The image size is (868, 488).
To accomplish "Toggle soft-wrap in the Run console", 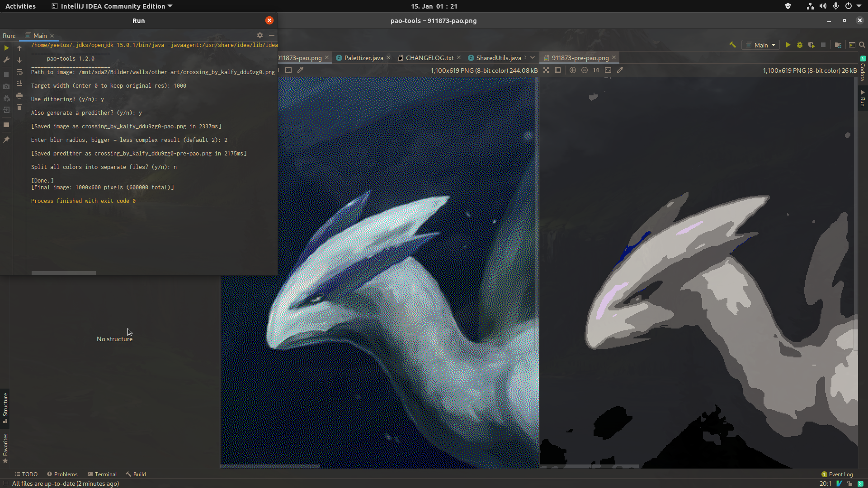I will [19, 72].
